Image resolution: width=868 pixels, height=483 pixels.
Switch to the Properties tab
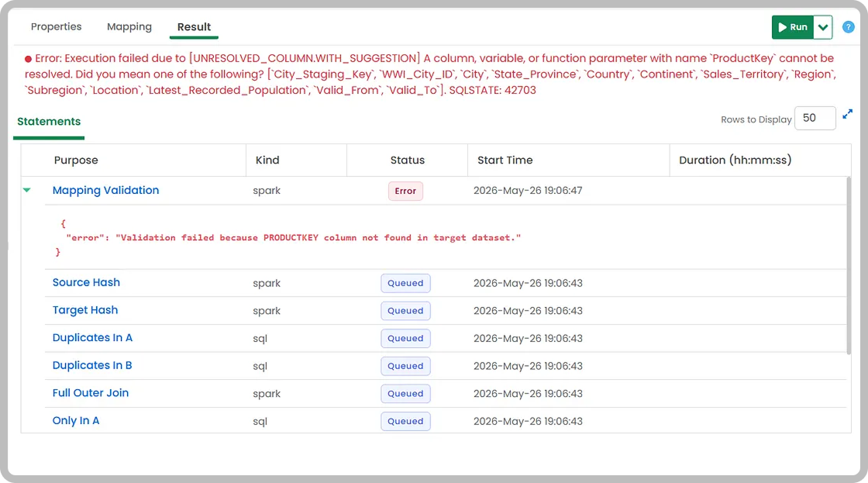coord(56,26)
